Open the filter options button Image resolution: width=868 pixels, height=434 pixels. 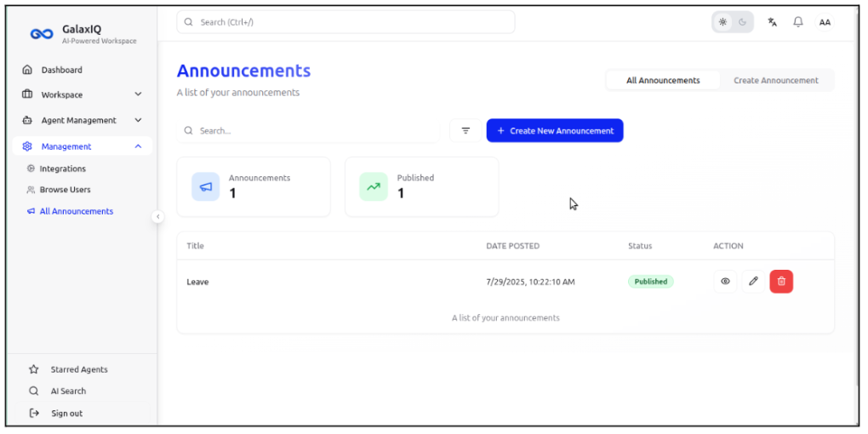coord(465,131)
